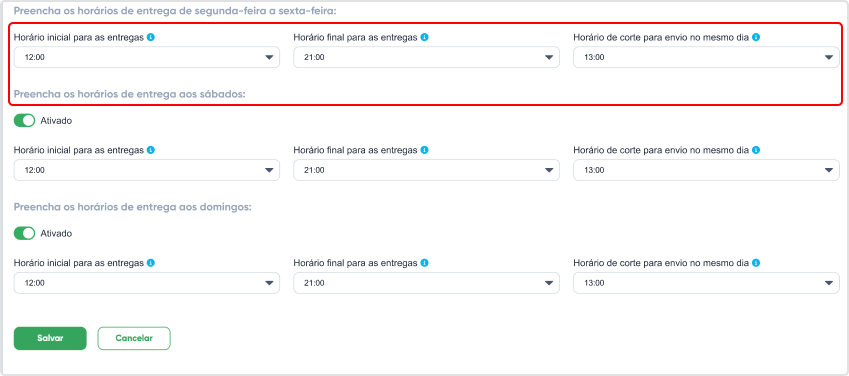
Task: Click info icon beside Sunday initial delivery time
Action: (x=151, y=263)
